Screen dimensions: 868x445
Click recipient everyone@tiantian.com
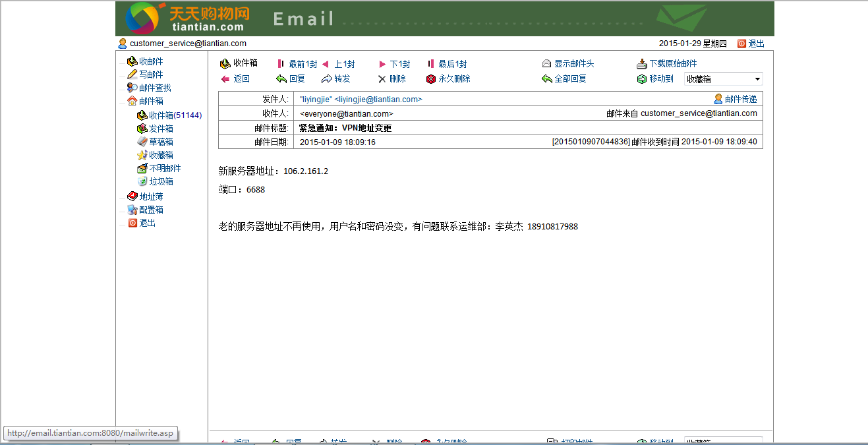pyautogui.click(x=346, y=114)
